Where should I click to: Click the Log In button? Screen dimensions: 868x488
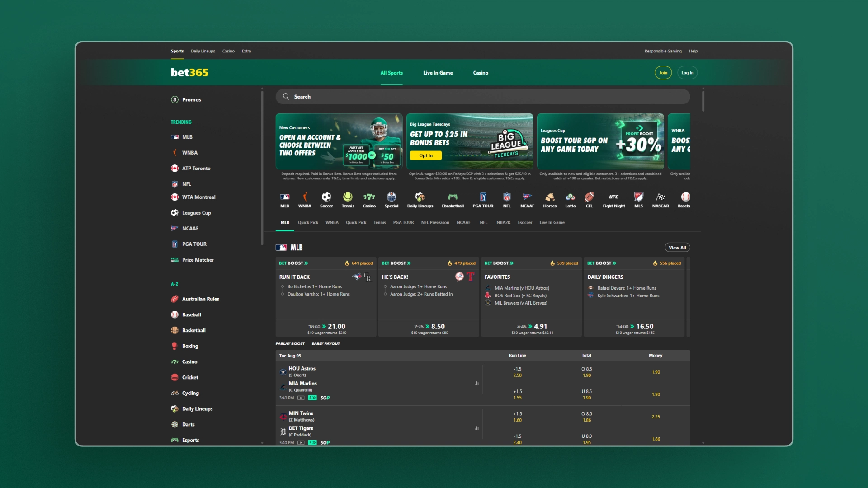coord(687,73)
